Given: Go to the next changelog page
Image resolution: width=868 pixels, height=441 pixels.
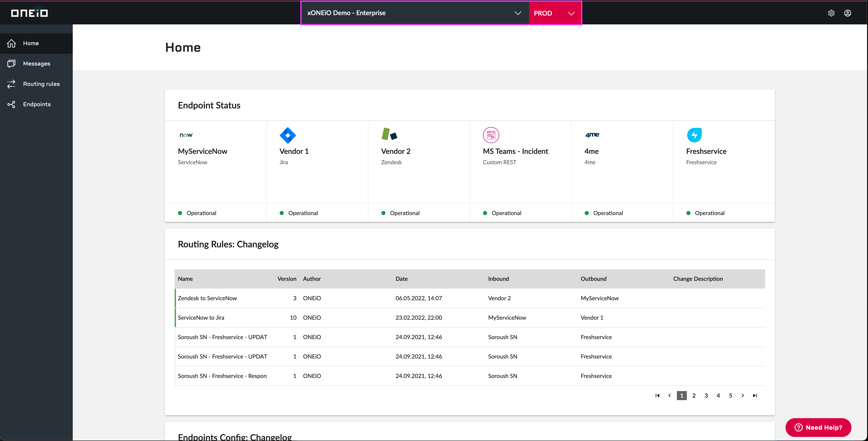Looking at the screenshot, I should coord(743,396).
